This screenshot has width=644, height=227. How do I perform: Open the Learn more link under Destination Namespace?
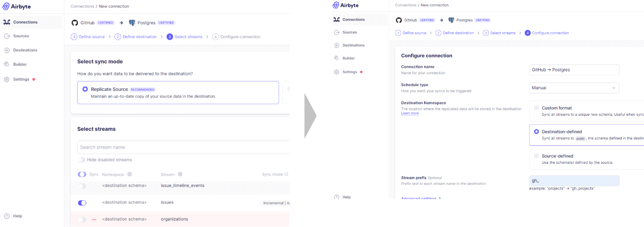[410, 113]
